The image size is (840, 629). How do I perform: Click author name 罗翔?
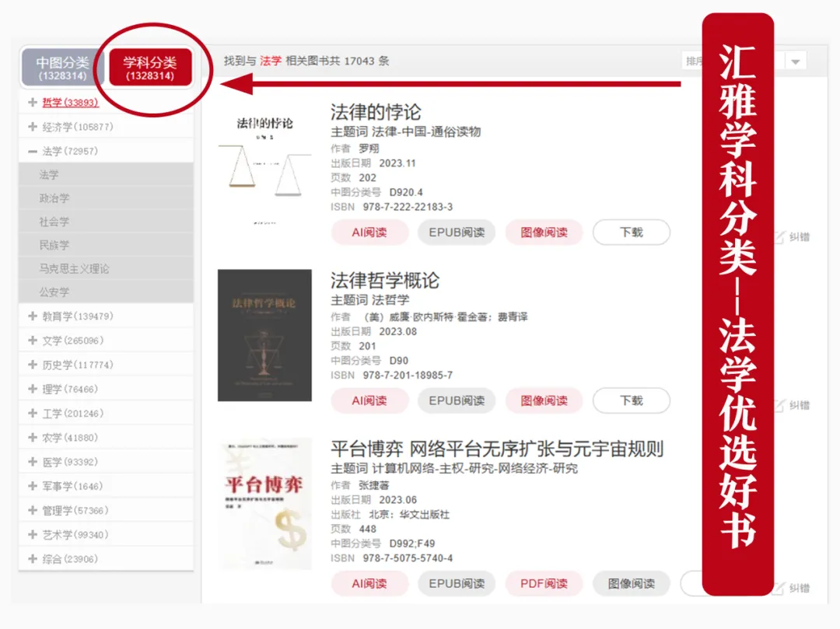coord(369,149)
